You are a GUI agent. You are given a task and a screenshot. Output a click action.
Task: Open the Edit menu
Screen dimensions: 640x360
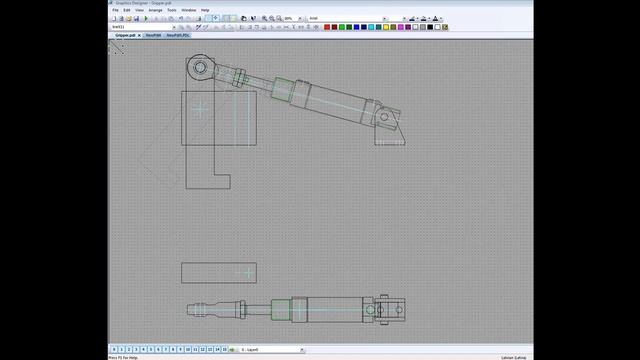point(127,10)
